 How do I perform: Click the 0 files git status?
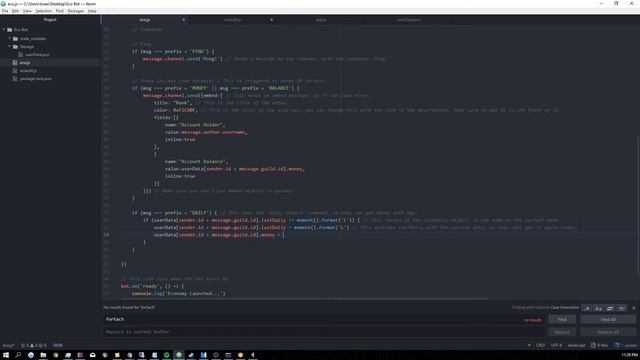[x=599, y=345]
